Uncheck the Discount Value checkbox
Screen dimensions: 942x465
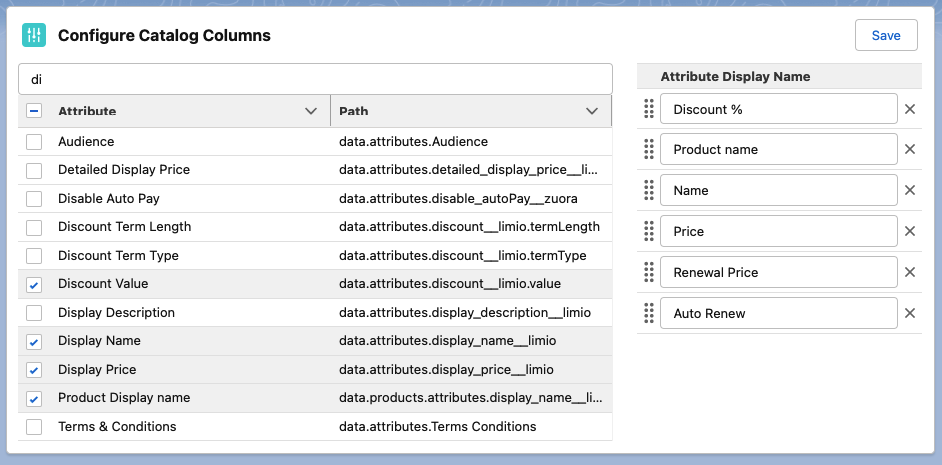point(34,284)
